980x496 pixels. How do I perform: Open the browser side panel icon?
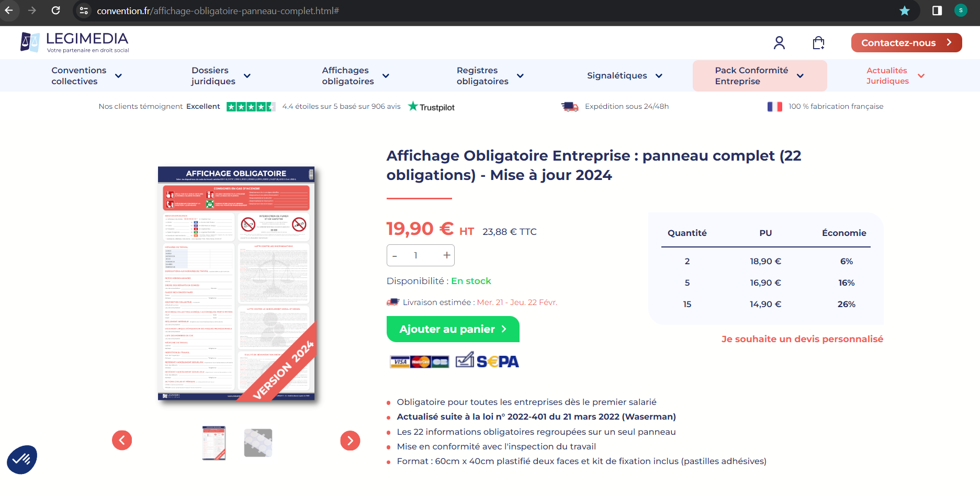tap(937, 10)
